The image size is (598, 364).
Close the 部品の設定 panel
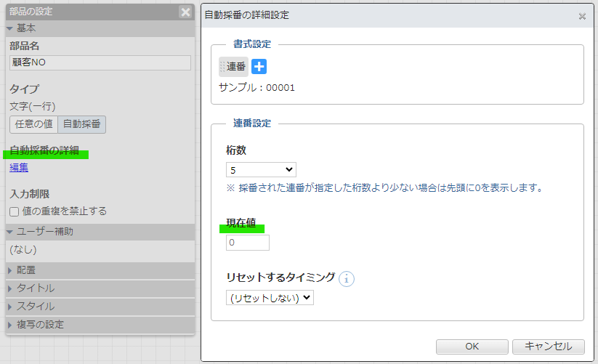(186, 12)
